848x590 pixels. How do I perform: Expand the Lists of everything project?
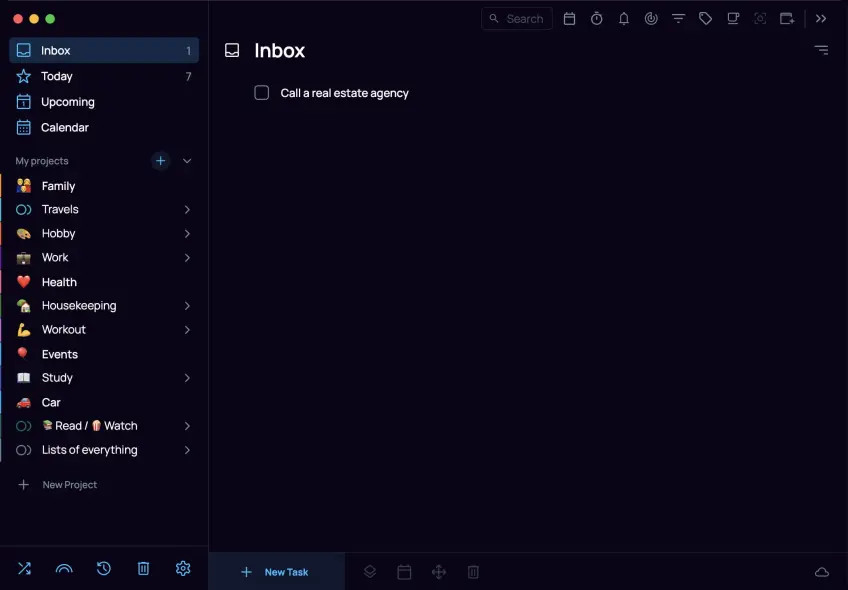point(187,451)
